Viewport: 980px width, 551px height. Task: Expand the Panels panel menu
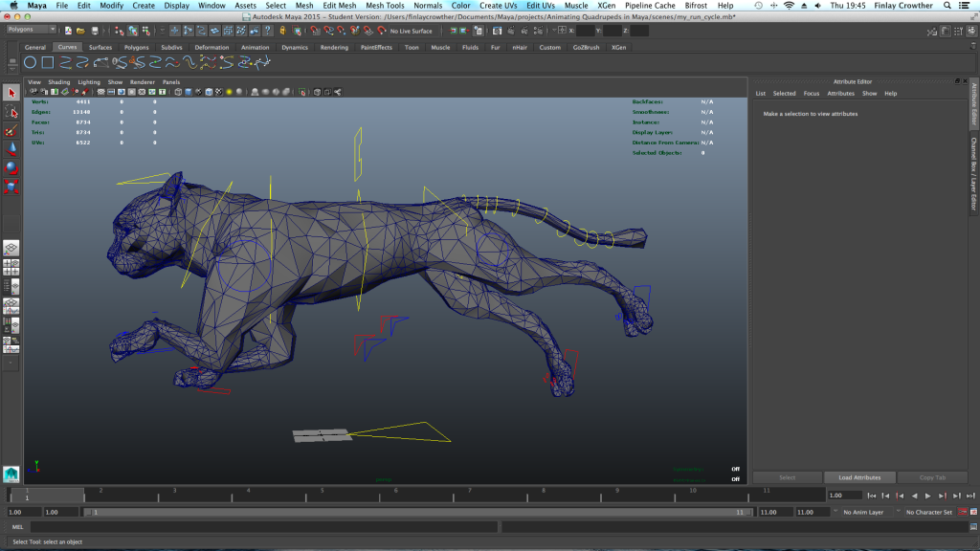coord(170,82)
